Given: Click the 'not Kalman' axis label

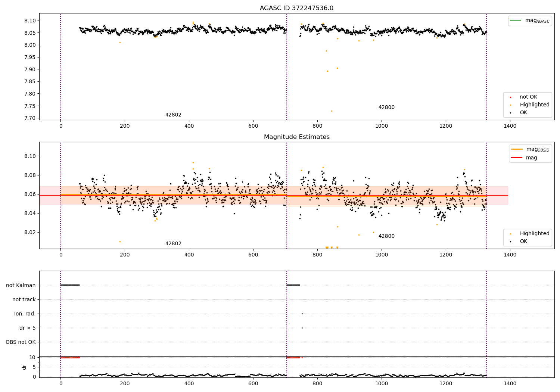Looking at the screenshot, I should coord(21,286).
